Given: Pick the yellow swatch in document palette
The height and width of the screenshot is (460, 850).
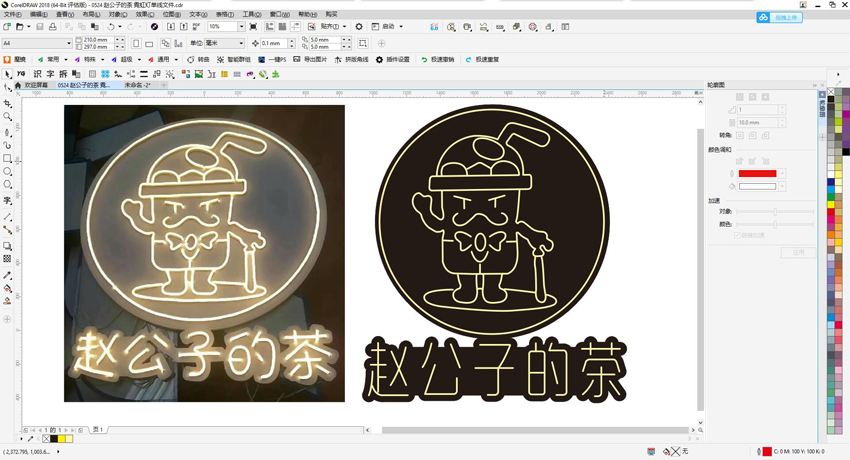Looking at the screenshot, I should pos(61,439).
